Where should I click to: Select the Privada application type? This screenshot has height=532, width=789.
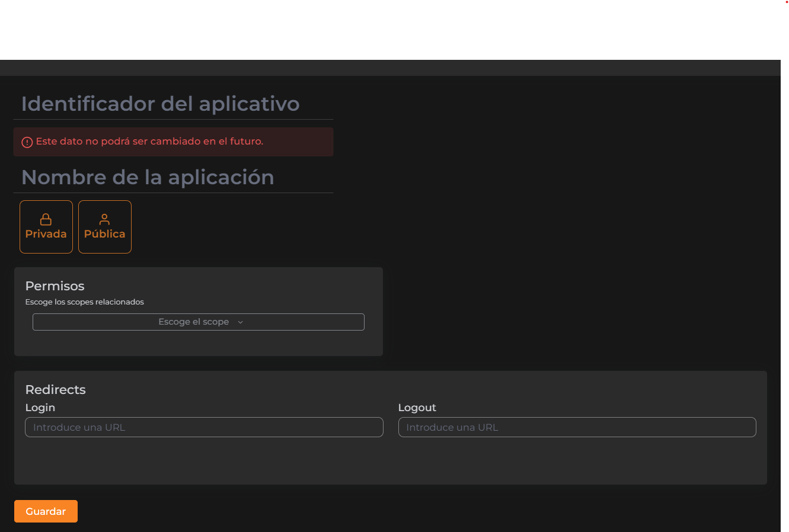click(46, 227)
